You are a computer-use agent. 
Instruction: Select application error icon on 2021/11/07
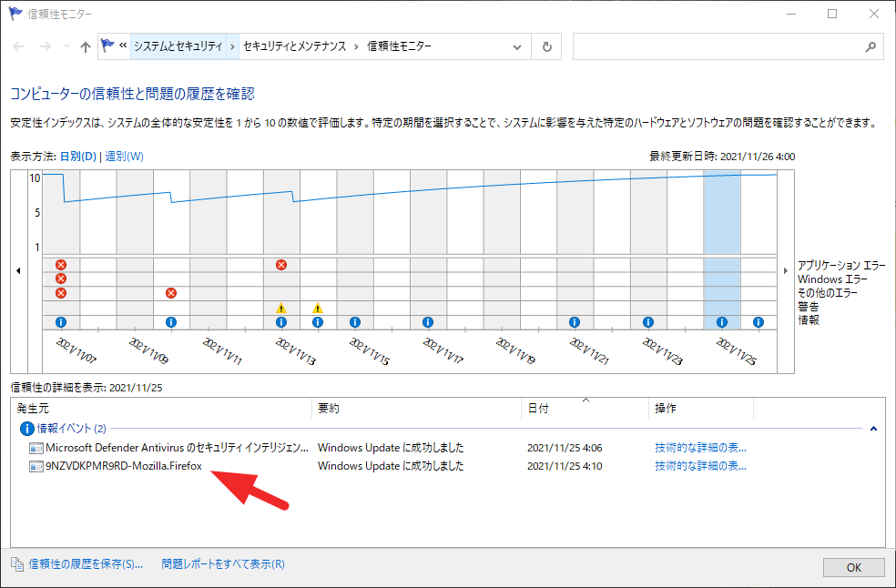click(61, 265)
